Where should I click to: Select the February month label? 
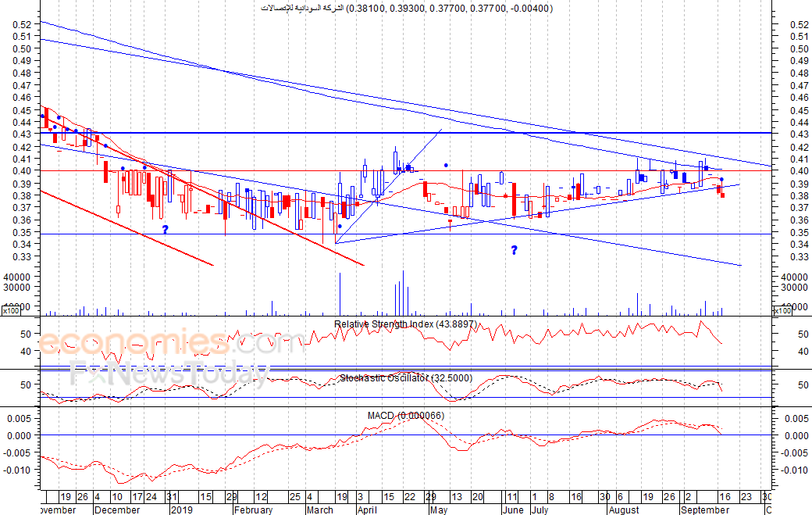point(253,510)
